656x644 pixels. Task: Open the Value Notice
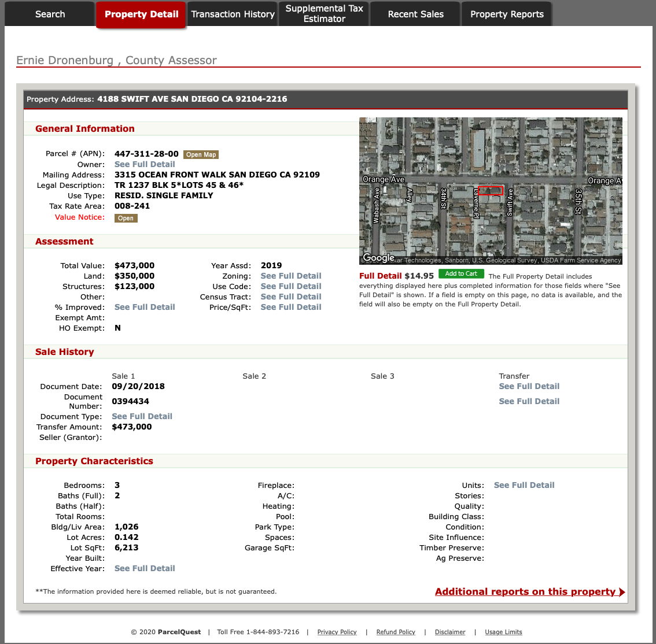126,218
